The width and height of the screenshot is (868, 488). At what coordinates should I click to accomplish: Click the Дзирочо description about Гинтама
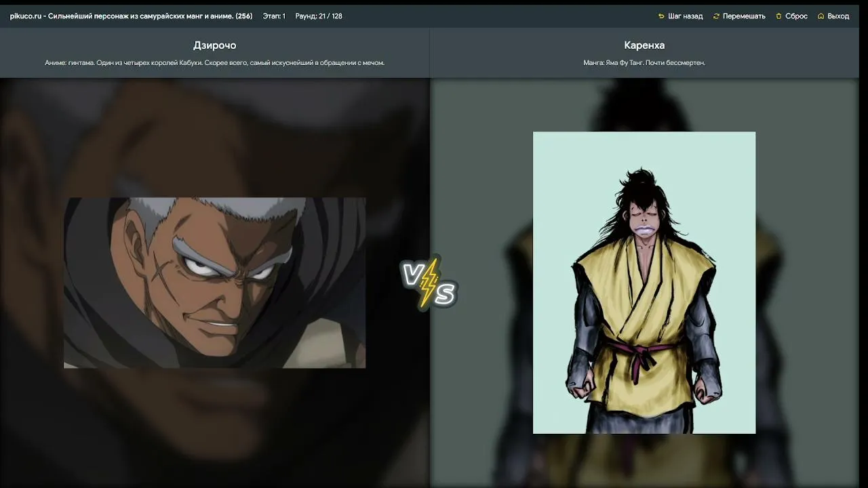[215, 63]
